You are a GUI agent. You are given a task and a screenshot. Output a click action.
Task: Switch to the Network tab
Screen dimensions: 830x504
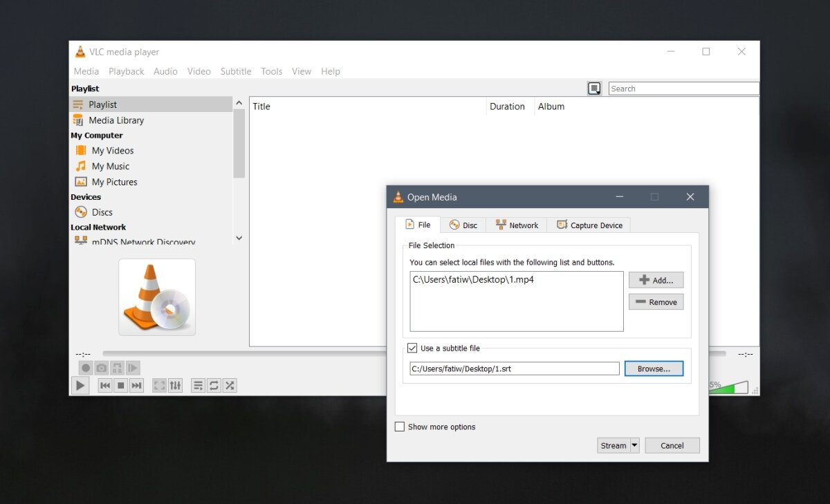[x=517, y=225]
